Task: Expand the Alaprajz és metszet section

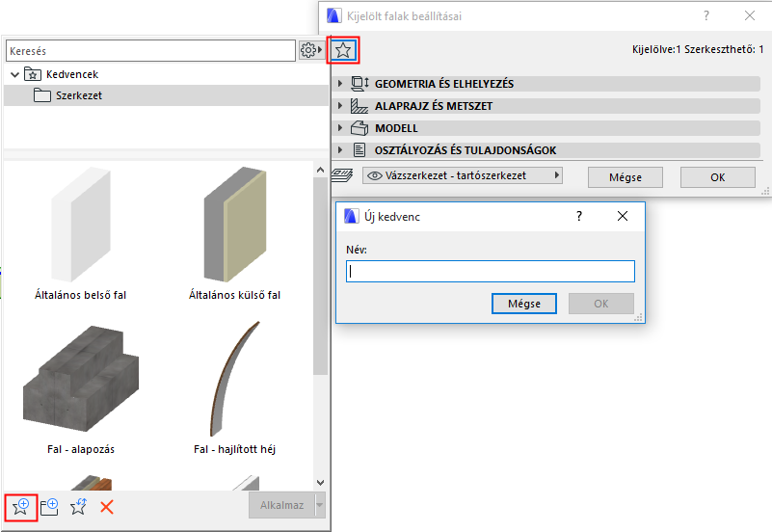Action: click(339, 106)
